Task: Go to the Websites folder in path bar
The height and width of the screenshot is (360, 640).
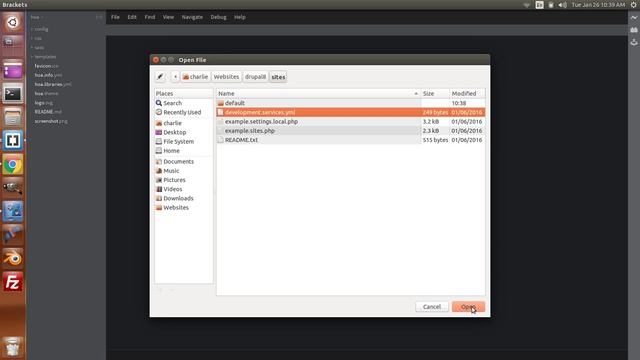Action: pyautogui.click(x=226, y=77)
